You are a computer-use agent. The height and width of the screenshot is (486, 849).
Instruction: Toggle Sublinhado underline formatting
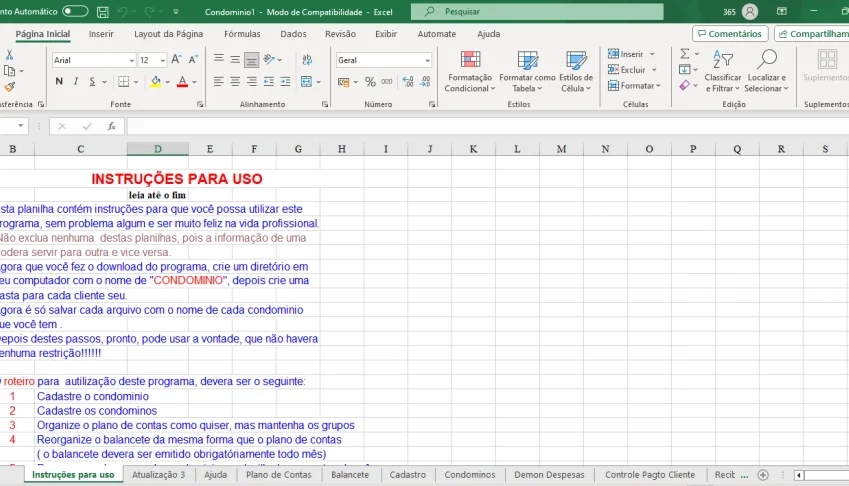[x=92, y=81]
